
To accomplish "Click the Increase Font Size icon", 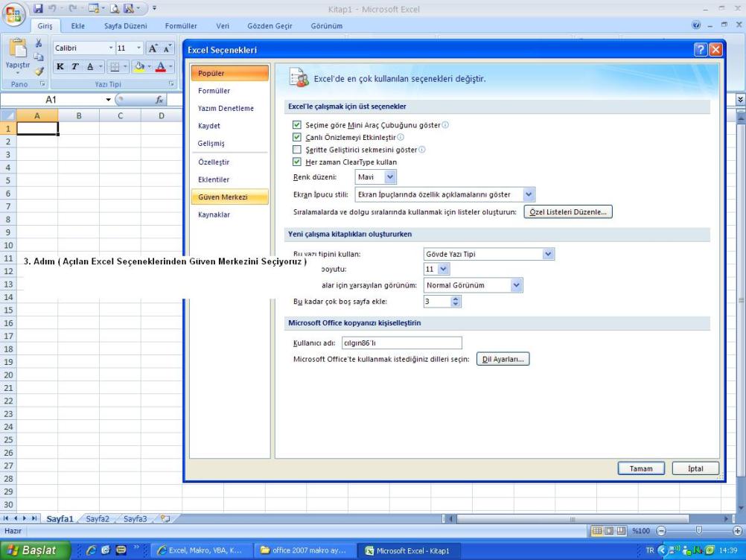I will pos(153,48).
